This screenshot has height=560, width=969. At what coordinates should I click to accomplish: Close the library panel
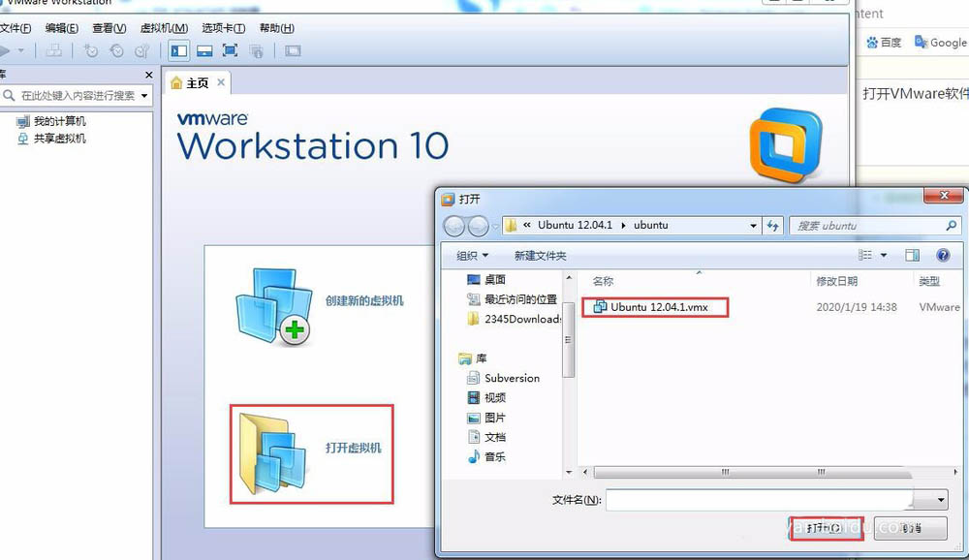pyautogui.click(x=148, y=75)
